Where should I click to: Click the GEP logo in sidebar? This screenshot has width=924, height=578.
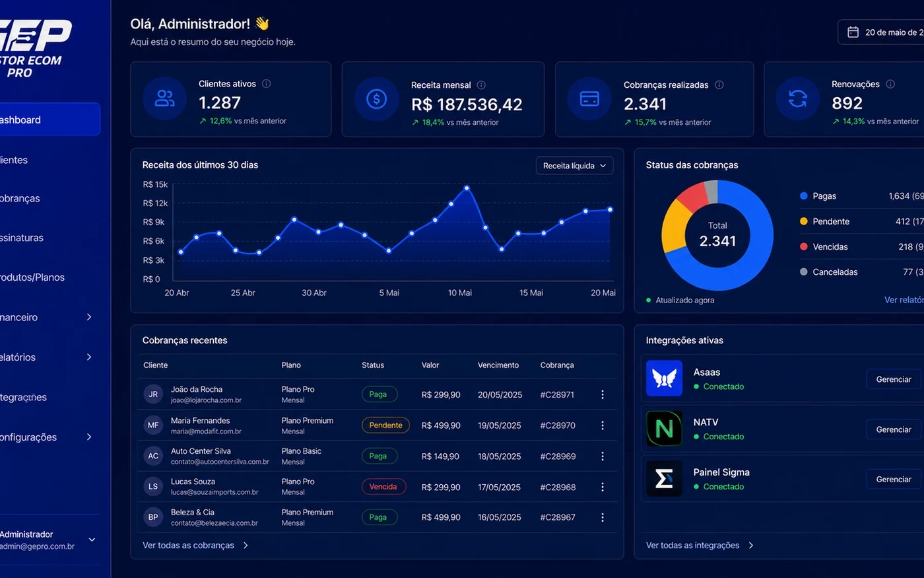click(34, 48)
